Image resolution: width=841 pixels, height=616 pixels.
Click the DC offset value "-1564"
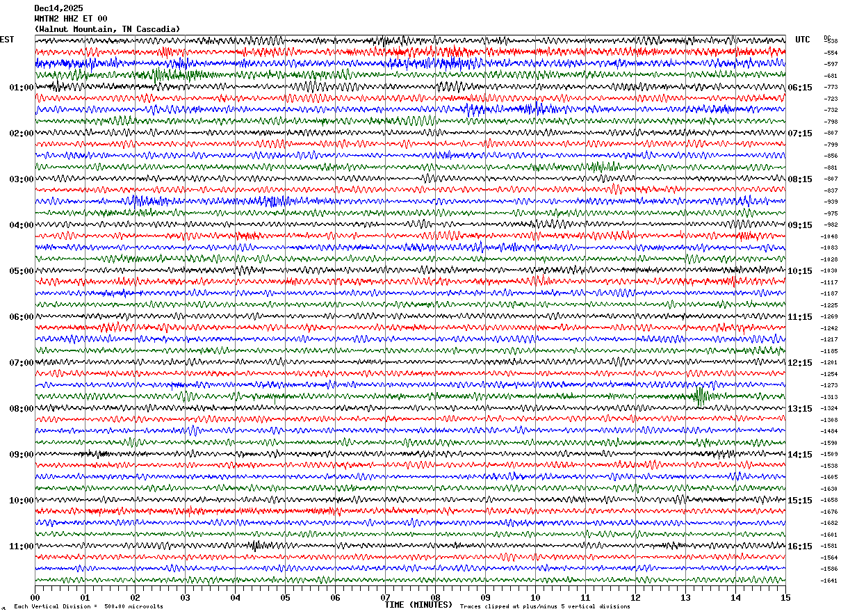(831, 558)
